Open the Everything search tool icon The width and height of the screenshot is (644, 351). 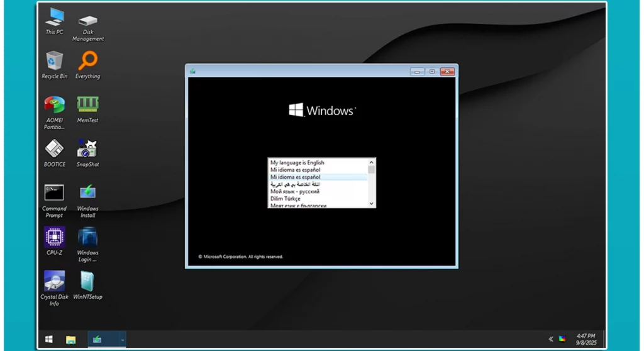[87, 61]
